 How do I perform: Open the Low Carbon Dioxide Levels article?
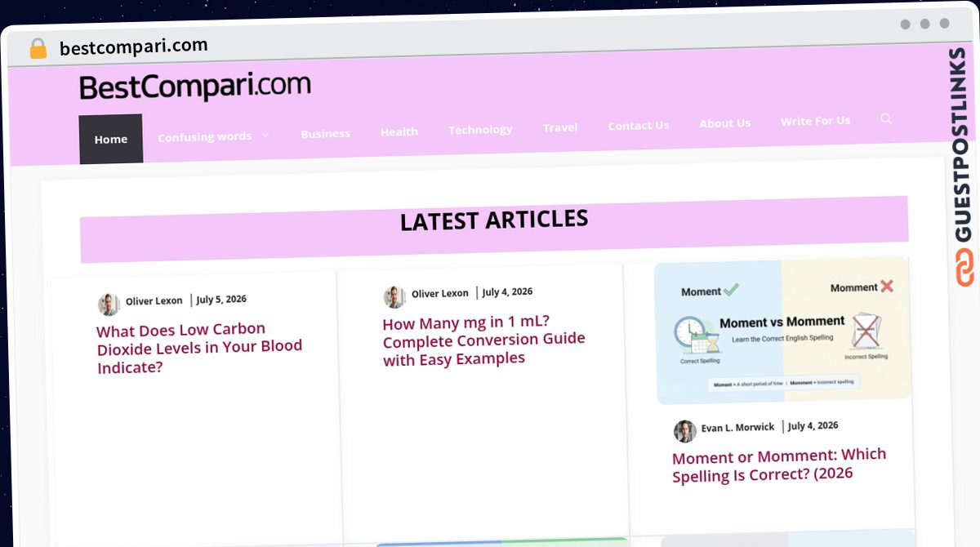199,349
